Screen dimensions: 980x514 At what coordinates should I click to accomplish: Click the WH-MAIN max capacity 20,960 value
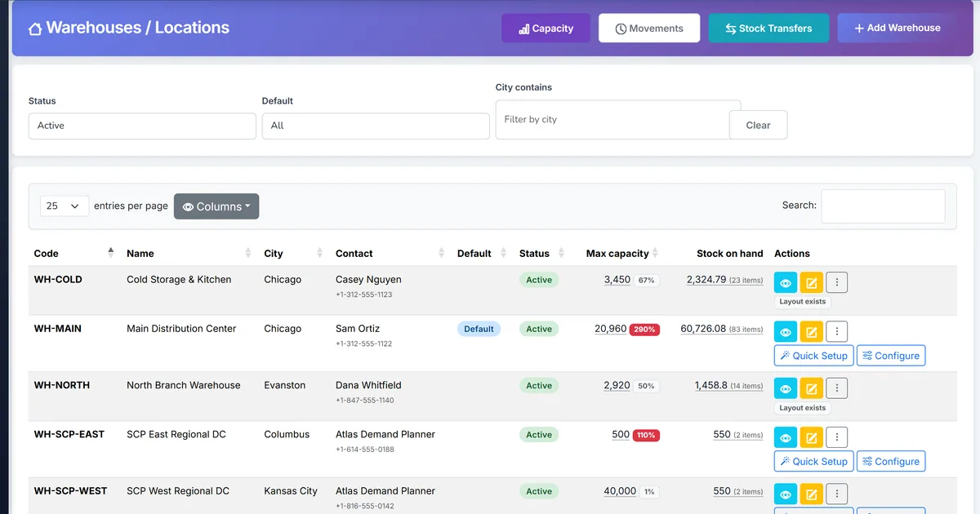[x=611, y=329]
